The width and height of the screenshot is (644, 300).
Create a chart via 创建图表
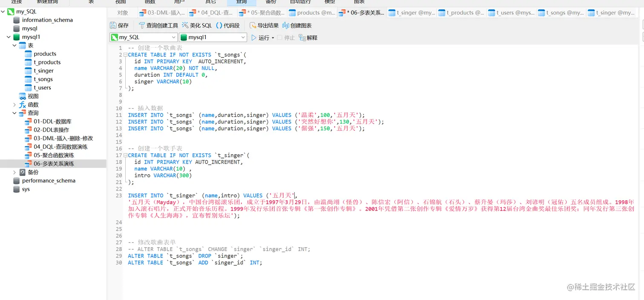pyautogui.click(x=297, y=26)
